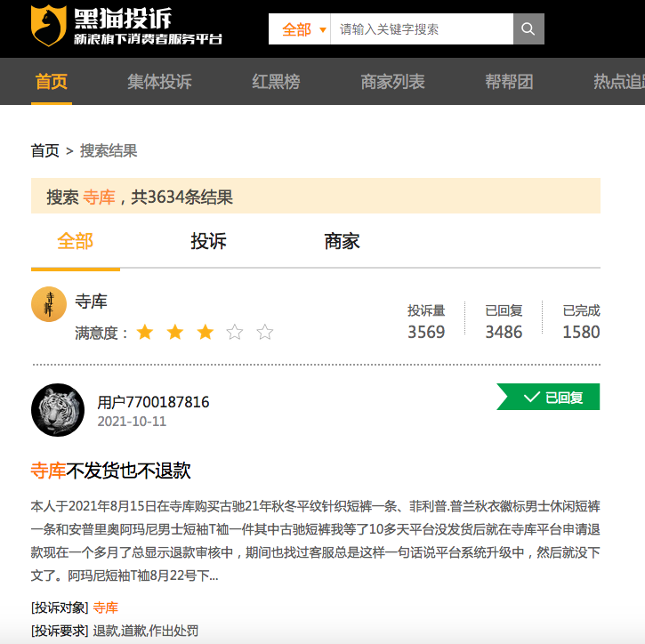Switch to the 商家 results tab
Viewport: 645px width, 644px height.
342,241
